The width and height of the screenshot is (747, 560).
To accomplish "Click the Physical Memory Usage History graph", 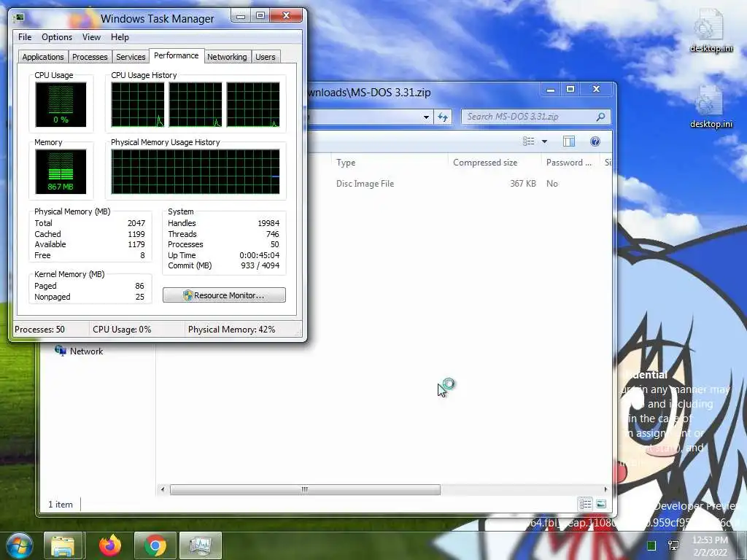I will click(x=196, y=171).
